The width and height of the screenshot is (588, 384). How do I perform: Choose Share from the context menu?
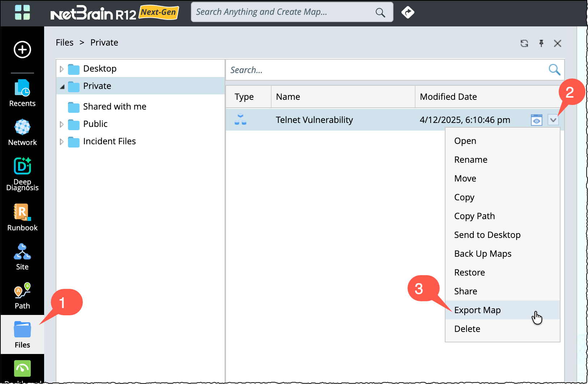click(502, 291)
